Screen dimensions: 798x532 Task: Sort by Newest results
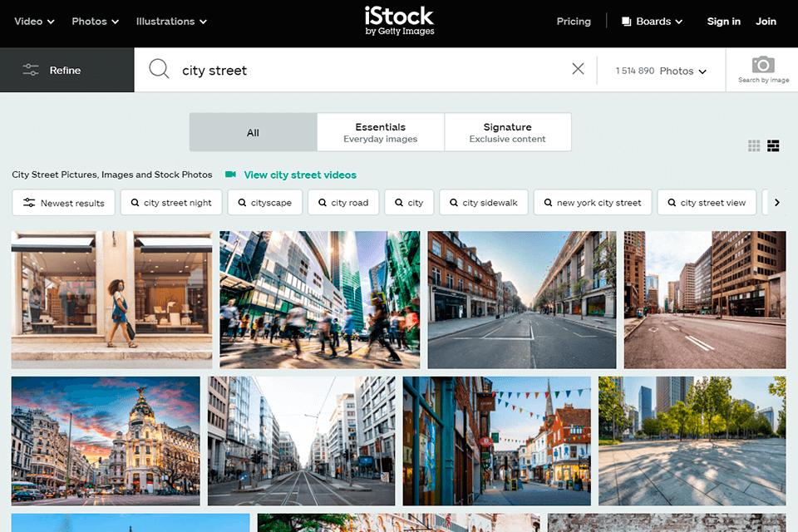[64, 203]
